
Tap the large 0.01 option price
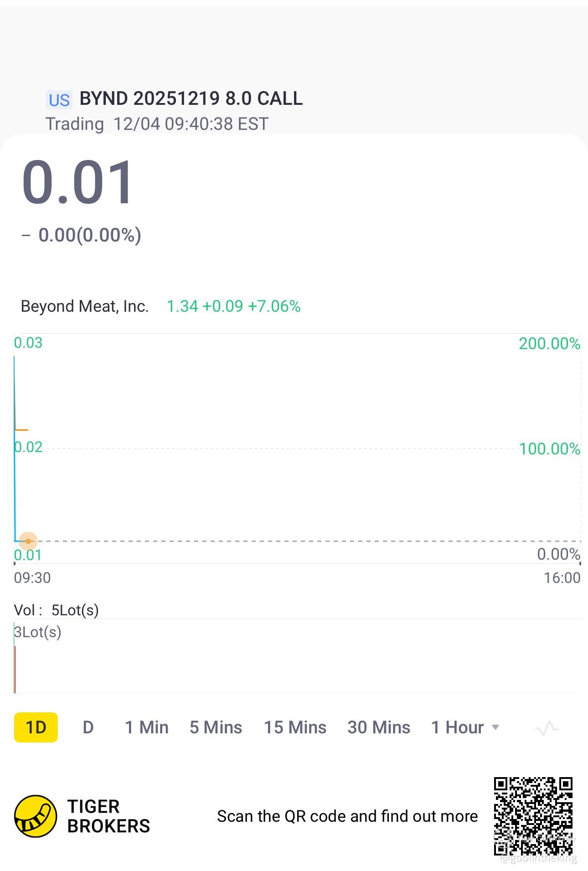pos(77,182)
